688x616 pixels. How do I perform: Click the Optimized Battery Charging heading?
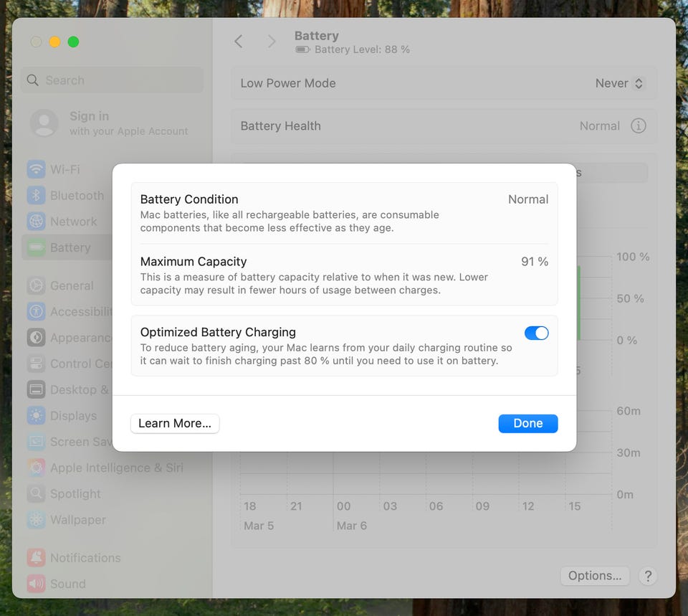click(218, 332)
